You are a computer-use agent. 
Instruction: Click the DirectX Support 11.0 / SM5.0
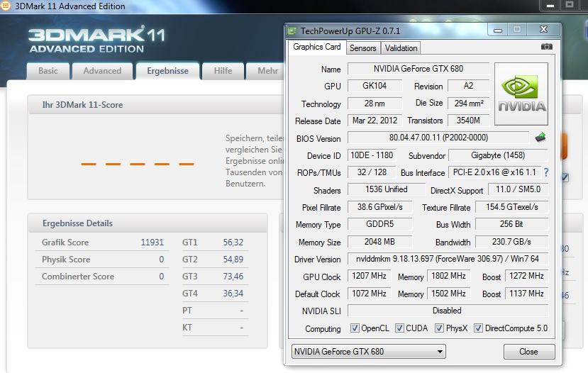[518, 189]
